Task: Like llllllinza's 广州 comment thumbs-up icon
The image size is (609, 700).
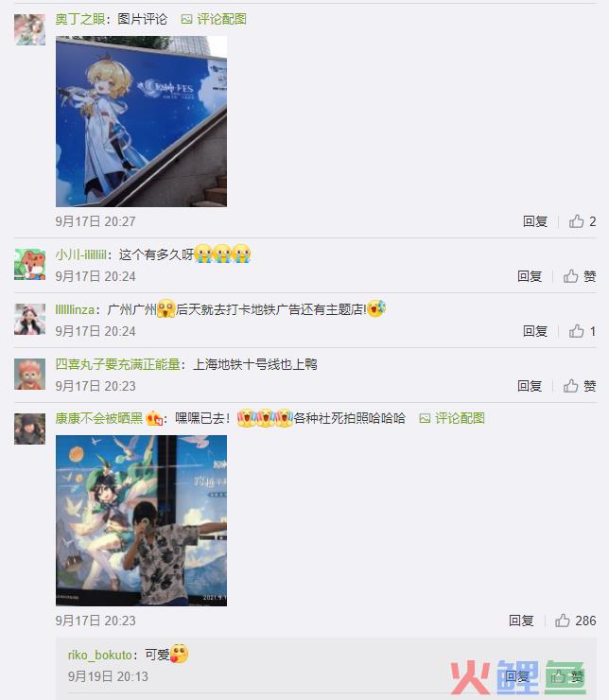Action: click(576, 331)
